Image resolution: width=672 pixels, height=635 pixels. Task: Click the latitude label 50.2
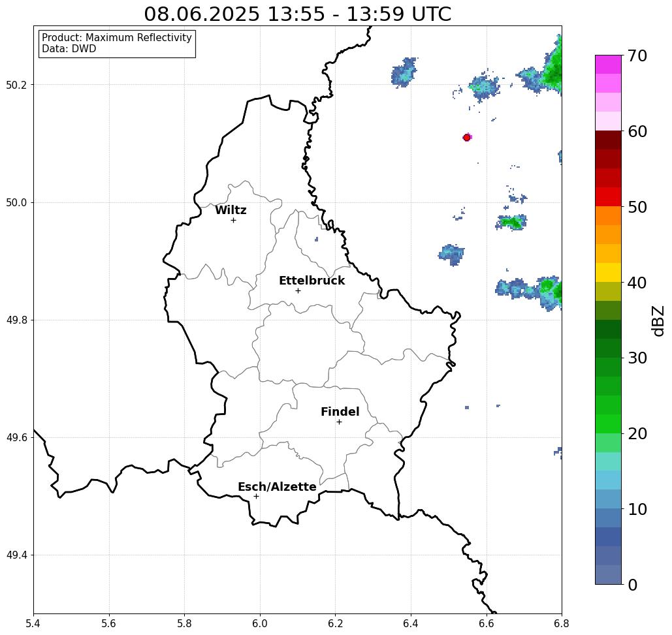16,85
